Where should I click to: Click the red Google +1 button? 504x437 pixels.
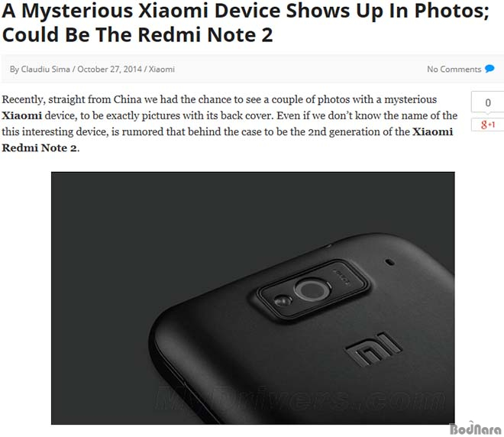coord(488,125)
